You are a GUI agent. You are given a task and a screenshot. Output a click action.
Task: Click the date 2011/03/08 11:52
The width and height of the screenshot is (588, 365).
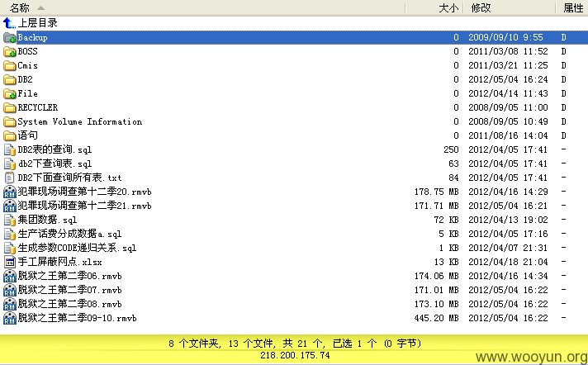(508, 51)
